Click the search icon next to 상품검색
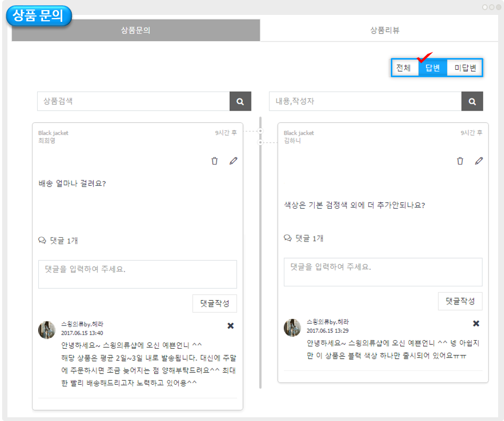The width and height of the screenshot is (504, 421). coord(240,101)
